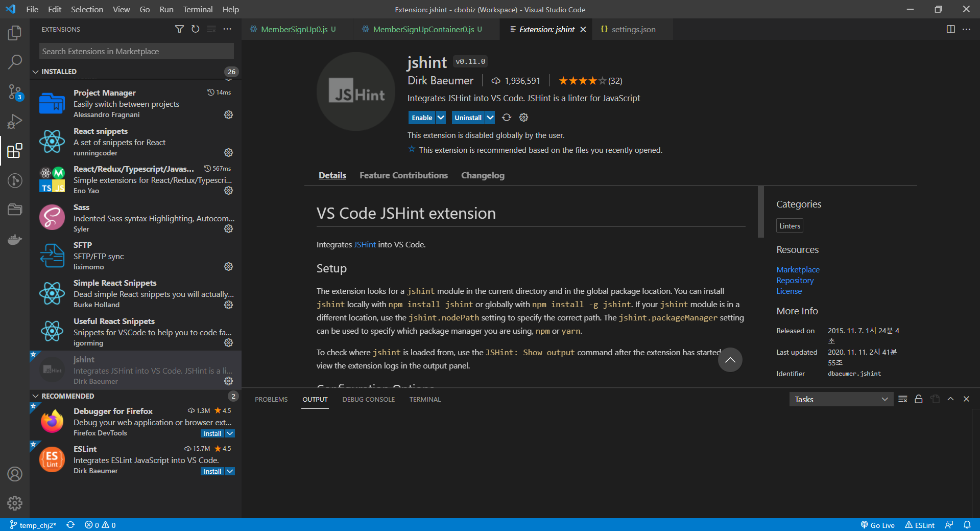This screenshot has height=531, width=980.
Task: Open the Terminal menu
Action: [198, 9]
